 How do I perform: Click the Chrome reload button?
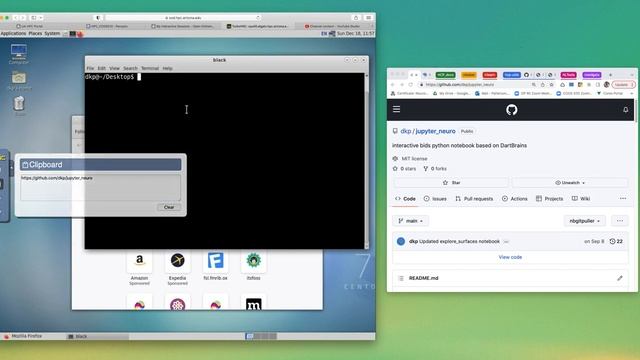tap(411, 84)
